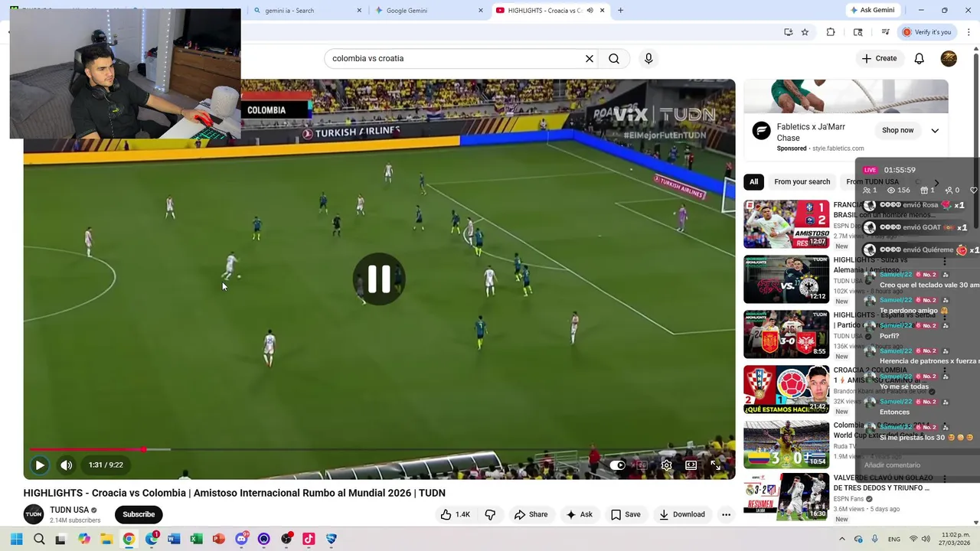
Task: Open media controls icon in toolbar
Action: (885, 32)
